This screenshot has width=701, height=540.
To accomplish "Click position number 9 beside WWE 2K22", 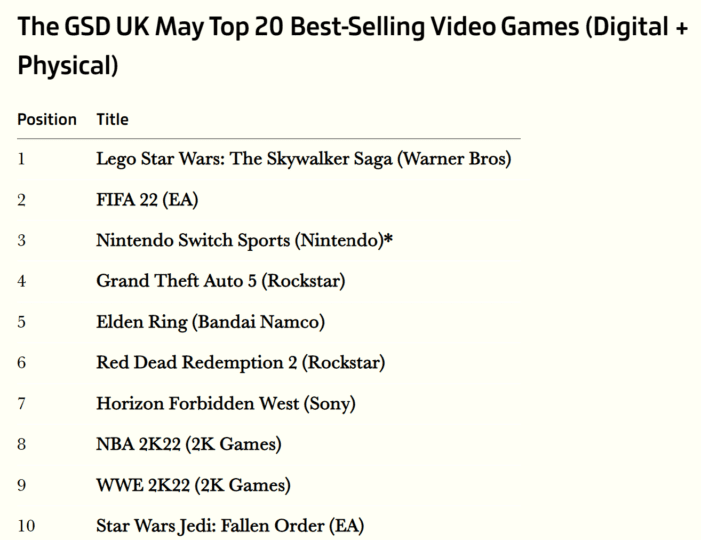I will pyautogui.click(x=21, y=485).
